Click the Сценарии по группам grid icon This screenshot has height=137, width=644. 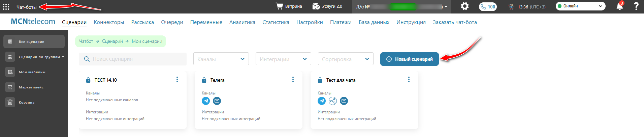[x=10, y=57]
